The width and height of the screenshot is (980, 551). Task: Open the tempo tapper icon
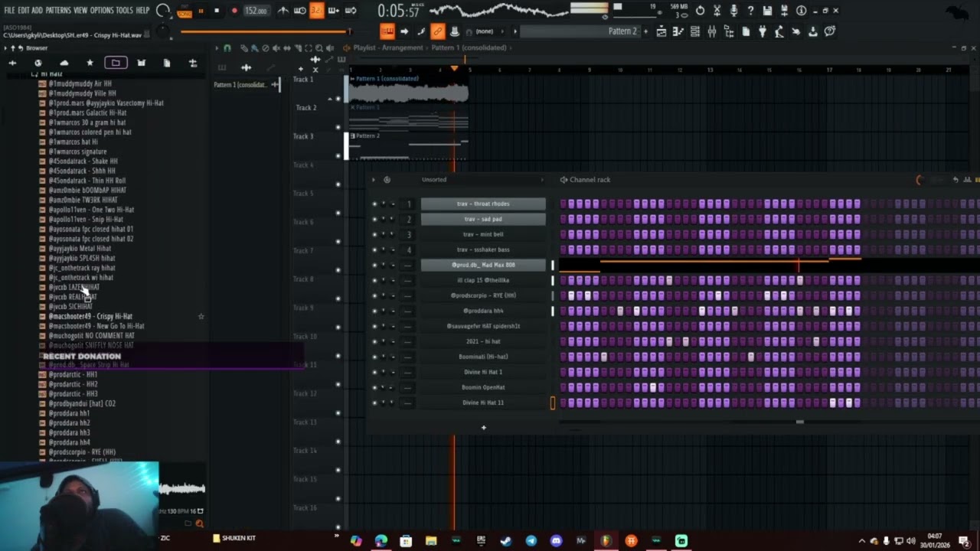point(779,31)
